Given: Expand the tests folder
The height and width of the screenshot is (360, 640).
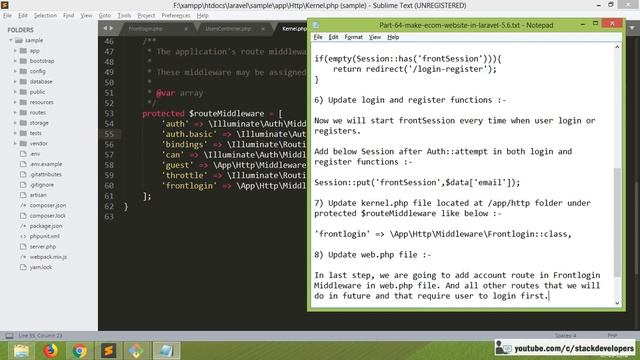Looking at the screenshot, I should [x=16, y=133].
